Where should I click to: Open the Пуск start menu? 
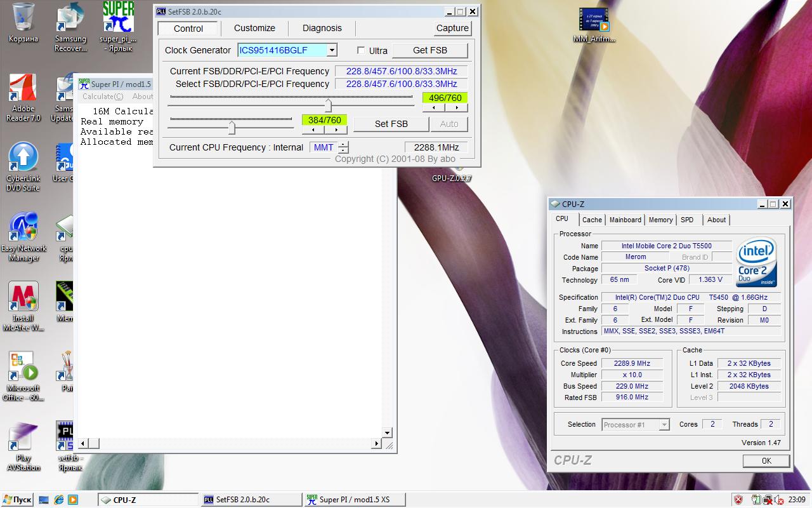click(x=17, y=500)
